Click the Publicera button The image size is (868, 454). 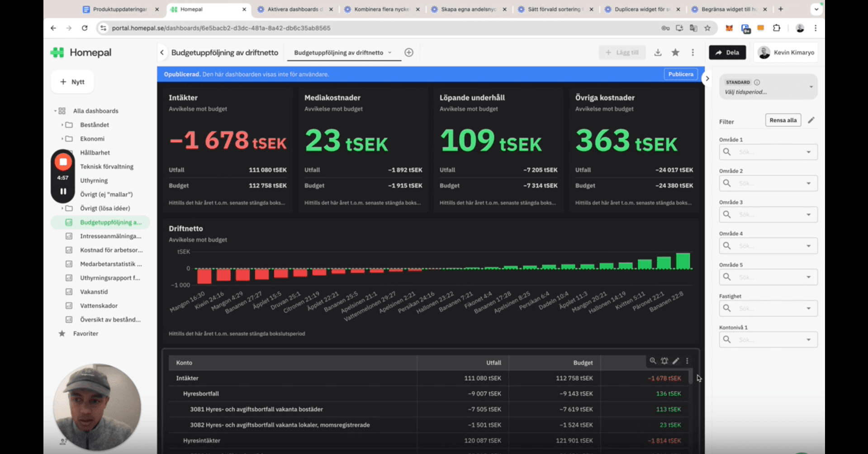coord(681,74)
